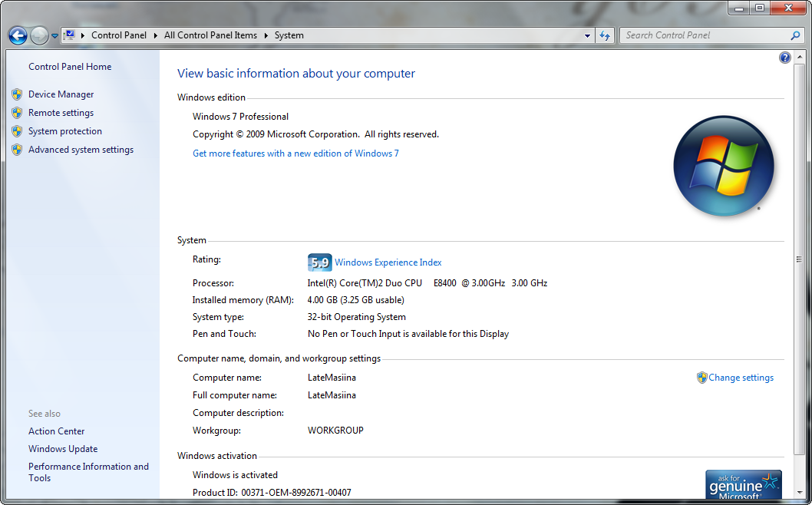Open Performance Information and Tools

[88, 472]
